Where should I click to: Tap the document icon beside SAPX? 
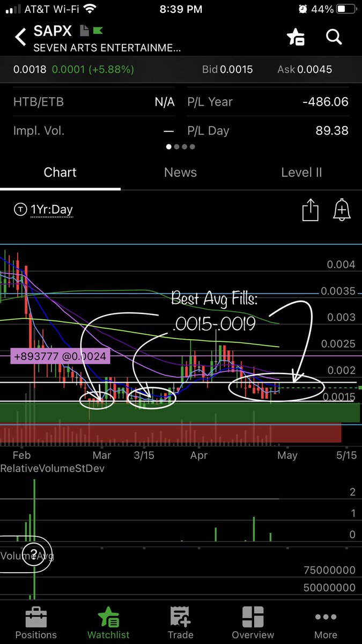[84, 31]
